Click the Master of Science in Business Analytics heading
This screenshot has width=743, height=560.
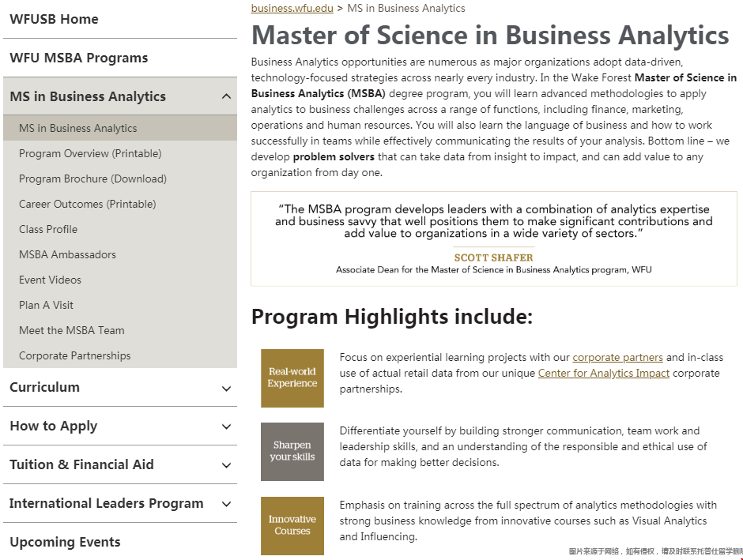coord(490,36)
